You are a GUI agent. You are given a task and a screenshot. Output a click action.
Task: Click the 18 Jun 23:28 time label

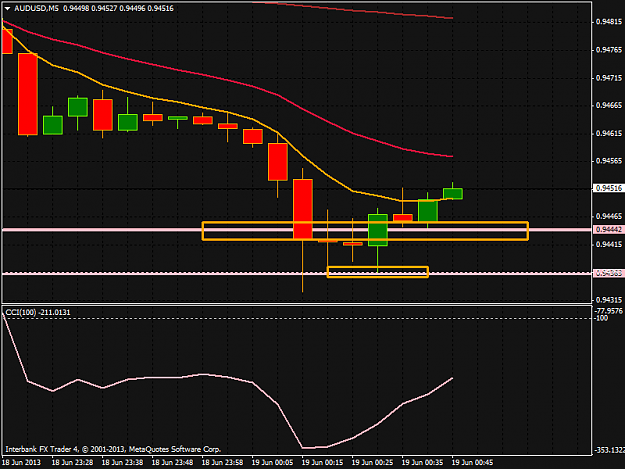click(x=73, y=462)
